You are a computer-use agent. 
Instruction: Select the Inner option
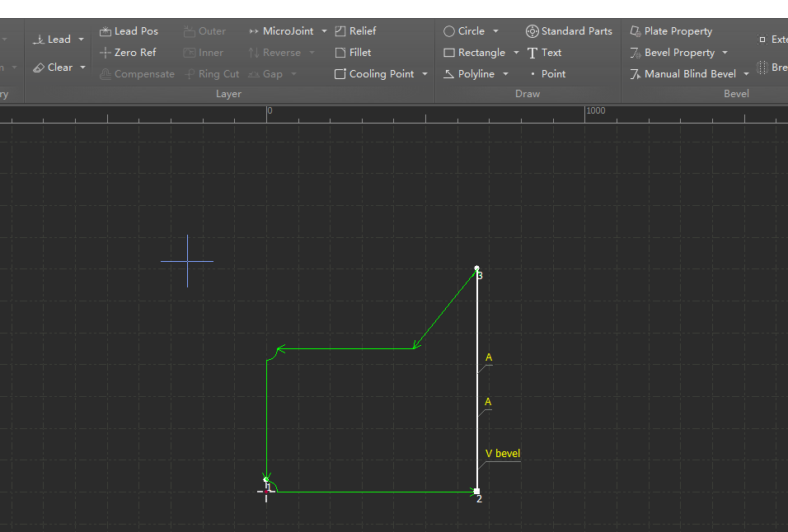pos(203,53)
